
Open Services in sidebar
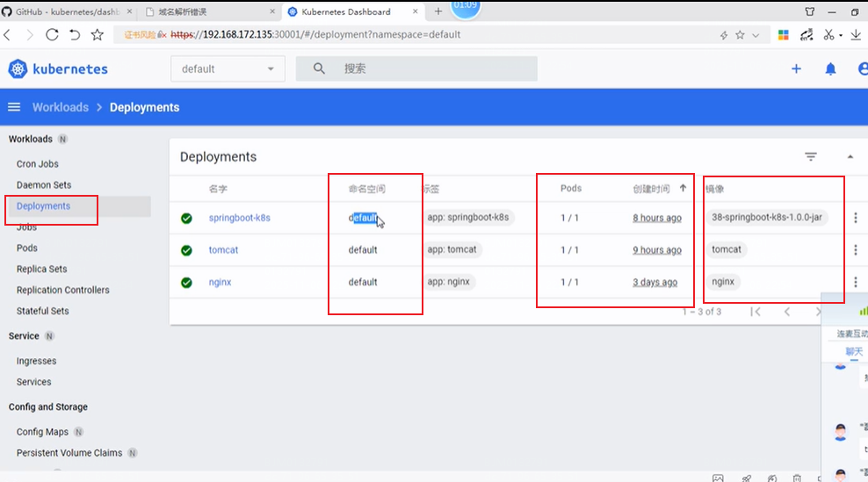33,382
